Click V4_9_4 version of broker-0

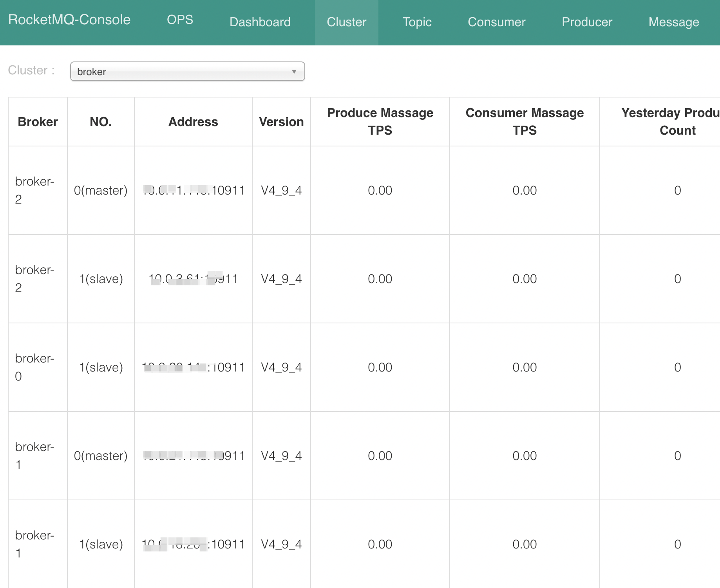[x=281, y=367]
